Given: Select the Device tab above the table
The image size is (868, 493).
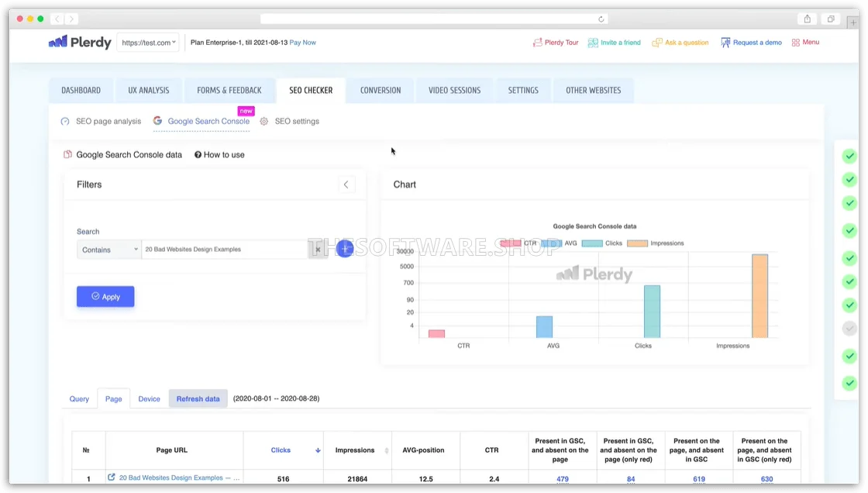Looking at the screenshot, I should (x=149, y=398).
